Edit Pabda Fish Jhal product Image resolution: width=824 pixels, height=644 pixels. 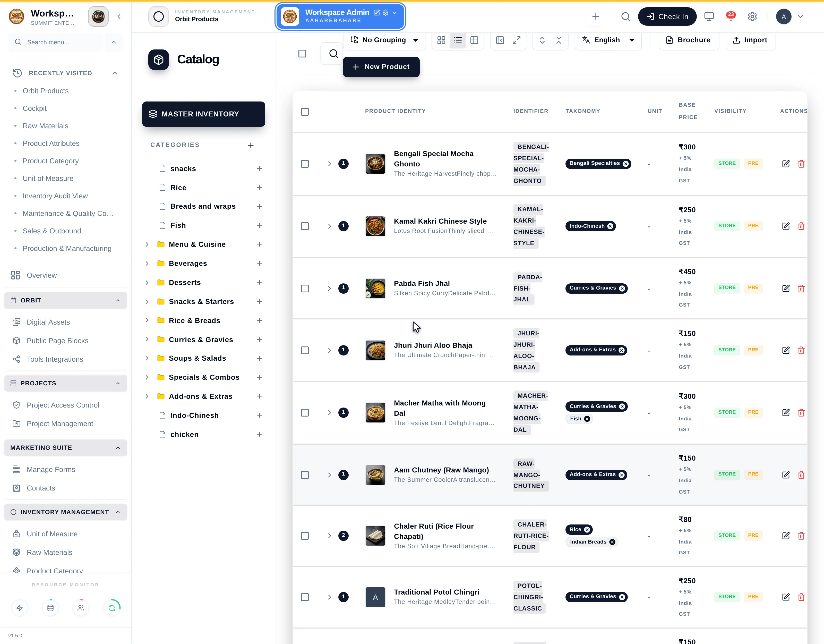click(x=786, y=289)
